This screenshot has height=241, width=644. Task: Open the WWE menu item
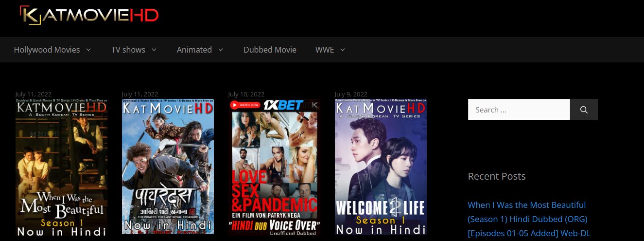325,50
